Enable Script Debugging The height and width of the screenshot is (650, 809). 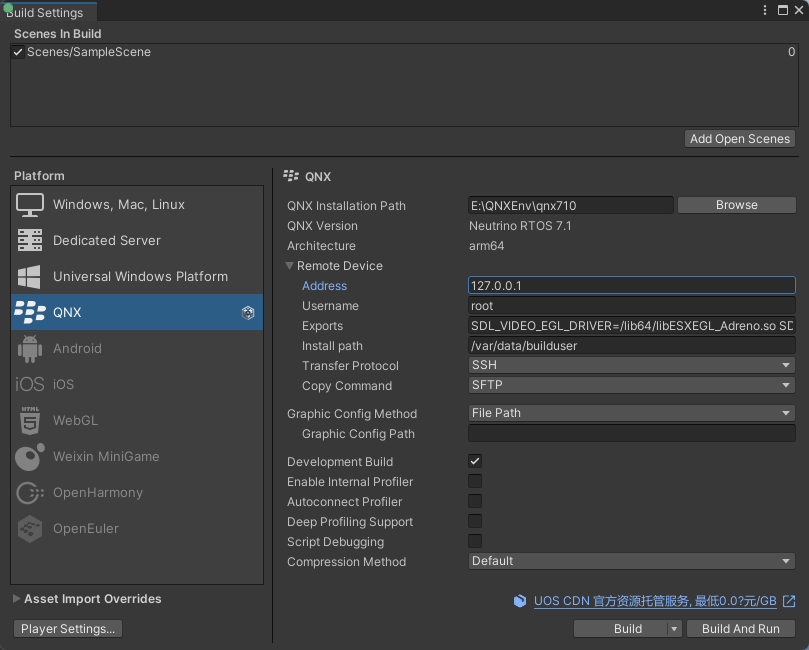(474, 541)
